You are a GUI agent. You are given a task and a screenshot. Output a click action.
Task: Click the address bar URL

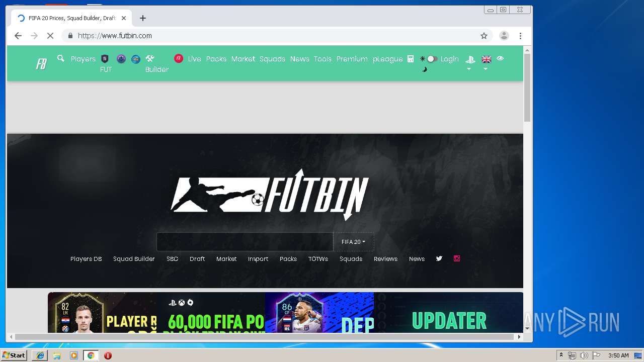(x=115, y=36)
